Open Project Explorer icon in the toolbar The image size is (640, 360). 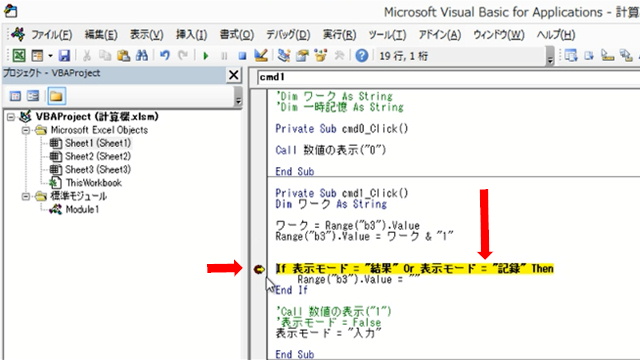(x=283, y=55)
